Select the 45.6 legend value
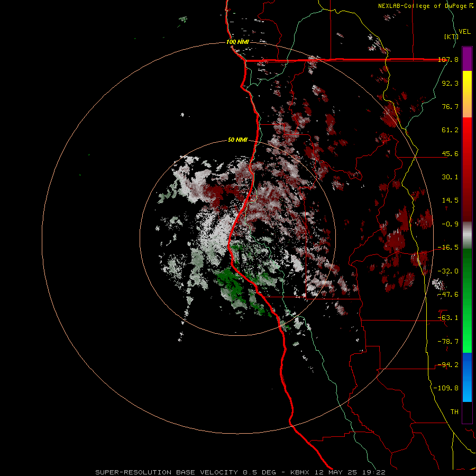 click(x=450, y=153)
